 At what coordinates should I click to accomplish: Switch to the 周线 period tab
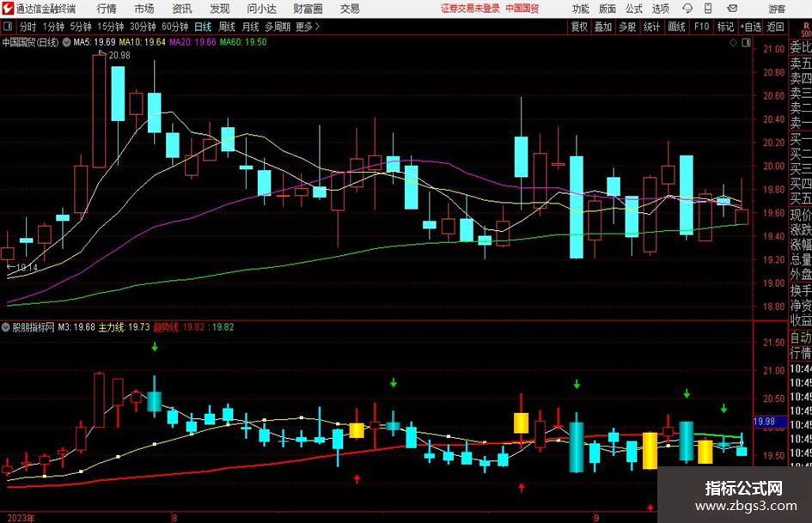click(x=227, y=27)
